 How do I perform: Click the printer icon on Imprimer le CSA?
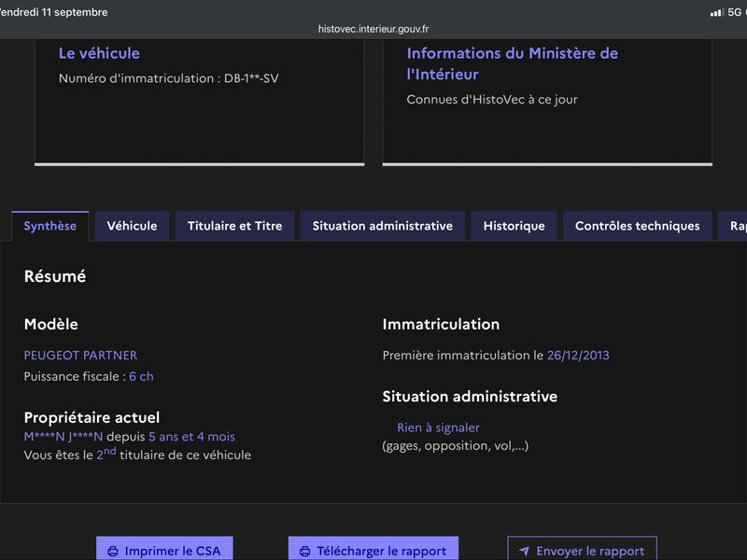pyautogui.click(x=113, y=552)
